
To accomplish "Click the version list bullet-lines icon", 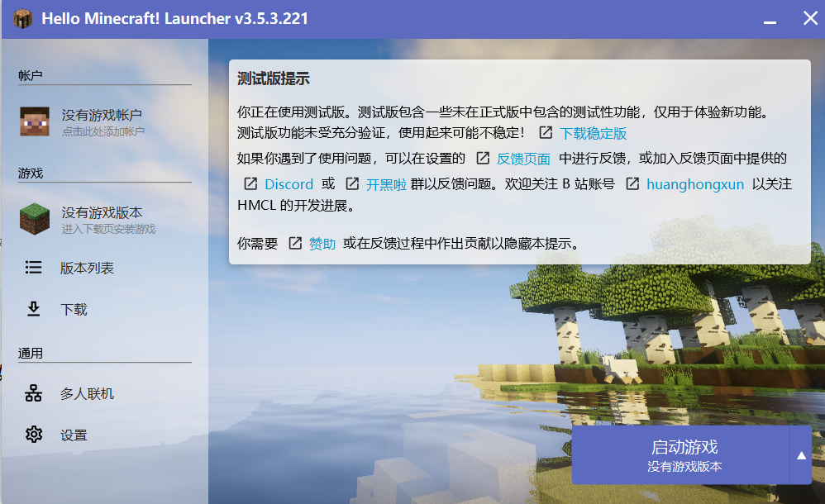I will [34, 267].
